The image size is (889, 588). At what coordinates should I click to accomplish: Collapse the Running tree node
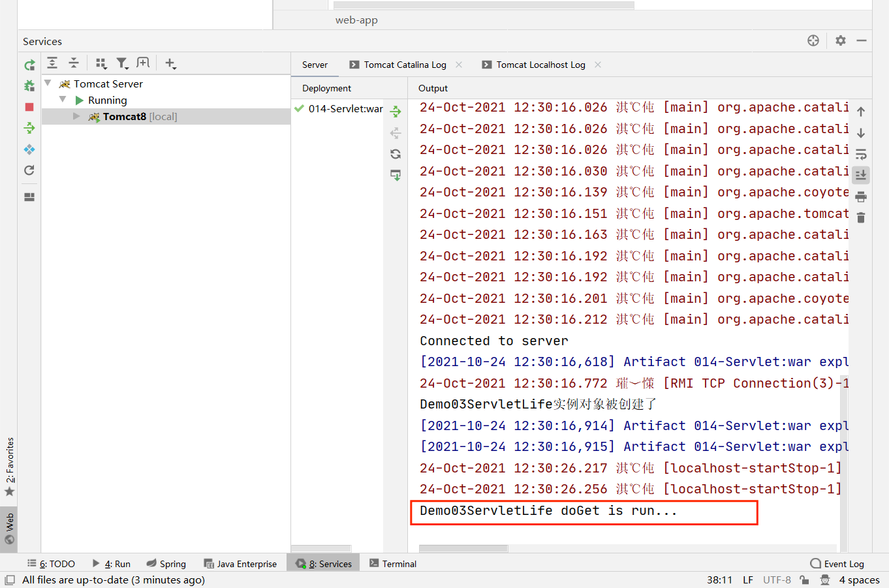(63, 99)
